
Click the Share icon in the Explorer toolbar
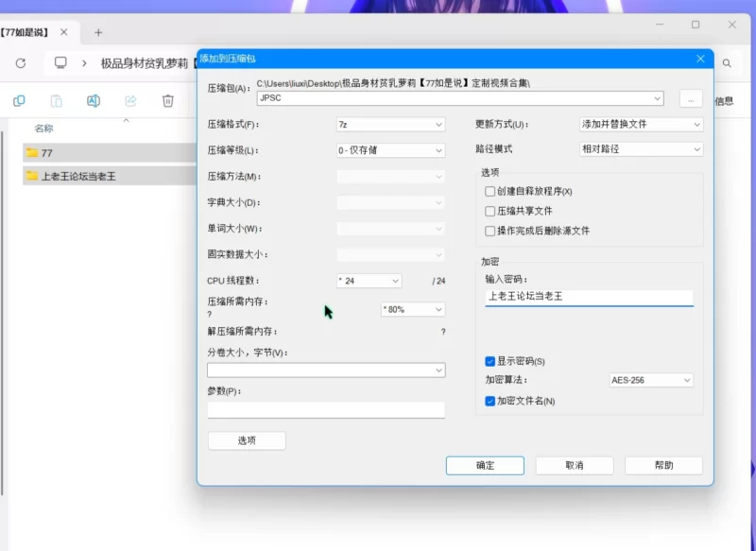point(130,101)
